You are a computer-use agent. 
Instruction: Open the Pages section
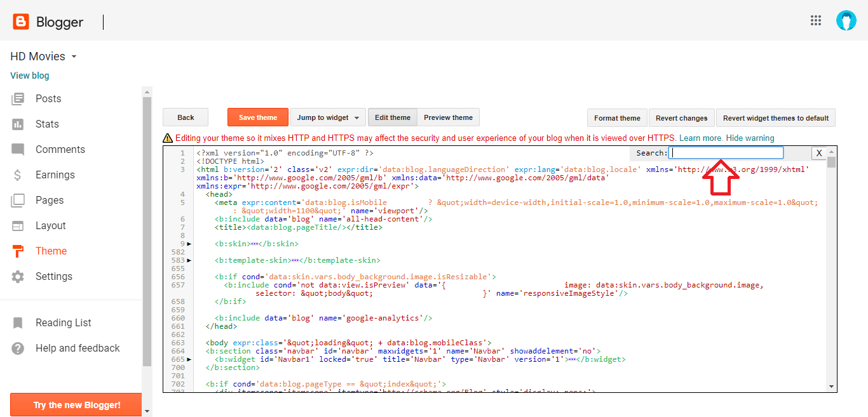click(50, 200)
